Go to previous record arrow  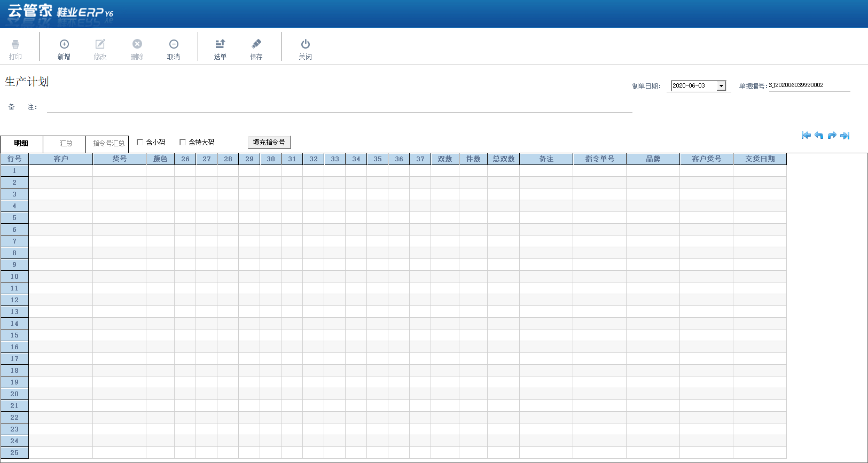819,136
